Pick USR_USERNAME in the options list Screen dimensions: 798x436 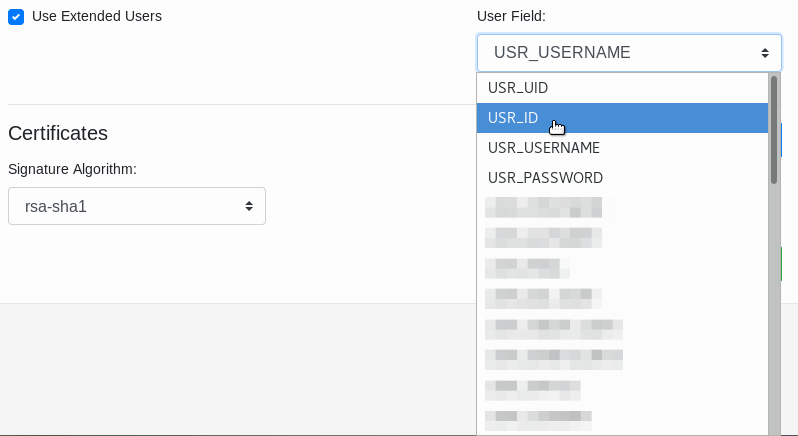[x=544, y=148]
